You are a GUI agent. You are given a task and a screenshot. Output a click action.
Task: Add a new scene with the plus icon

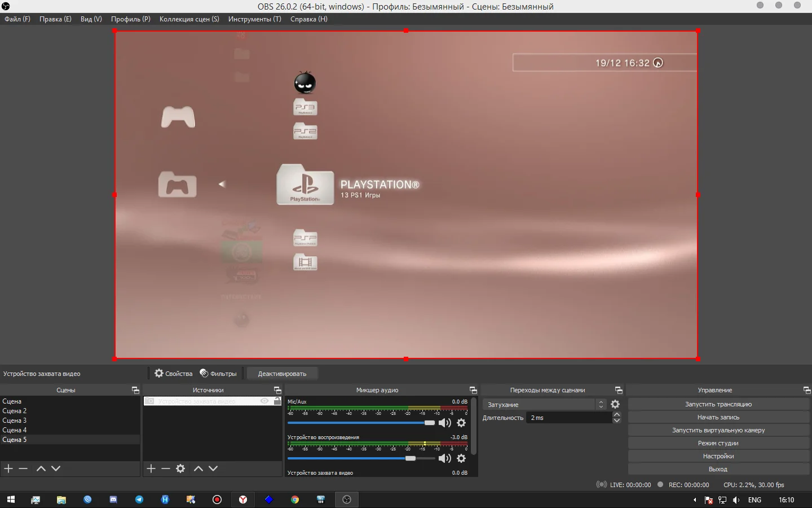coord(8,468)
